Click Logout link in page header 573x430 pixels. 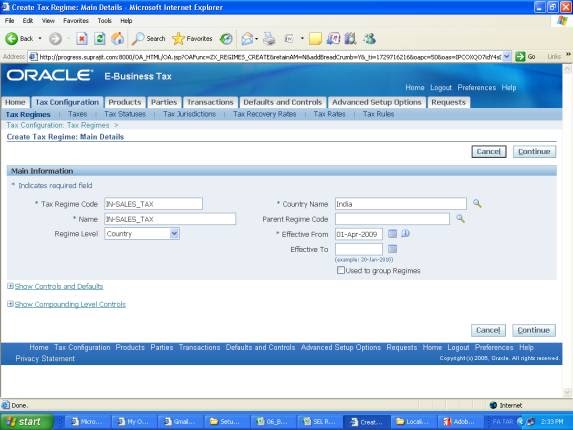click(x=441, y=87)
